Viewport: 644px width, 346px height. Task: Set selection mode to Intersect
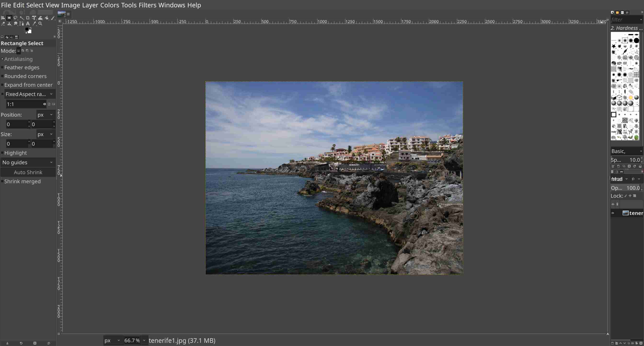(x=32, y=51)
